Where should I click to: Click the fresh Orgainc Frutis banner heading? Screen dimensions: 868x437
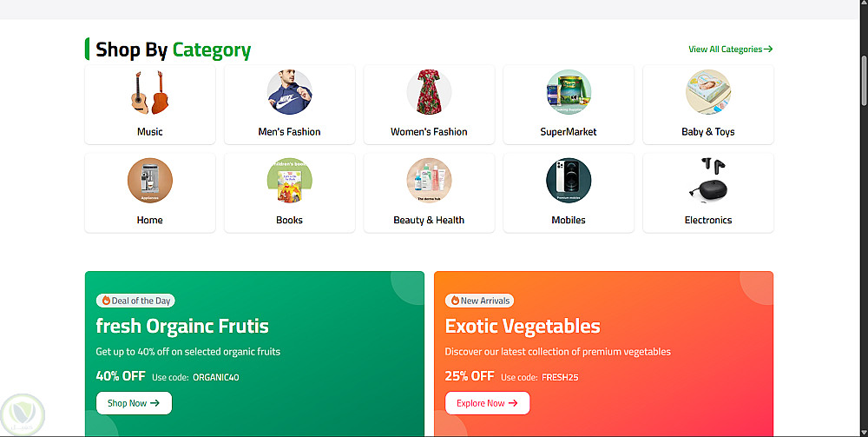pos(182,326)
